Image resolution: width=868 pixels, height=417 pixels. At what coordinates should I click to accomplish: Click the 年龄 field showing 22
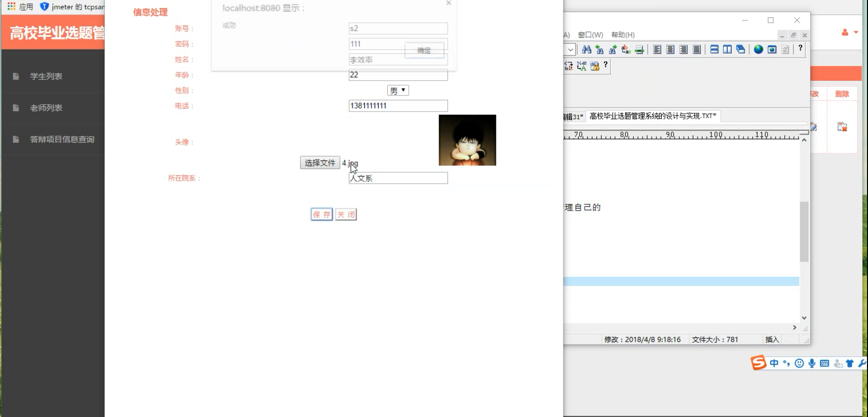tap(398, 75)
